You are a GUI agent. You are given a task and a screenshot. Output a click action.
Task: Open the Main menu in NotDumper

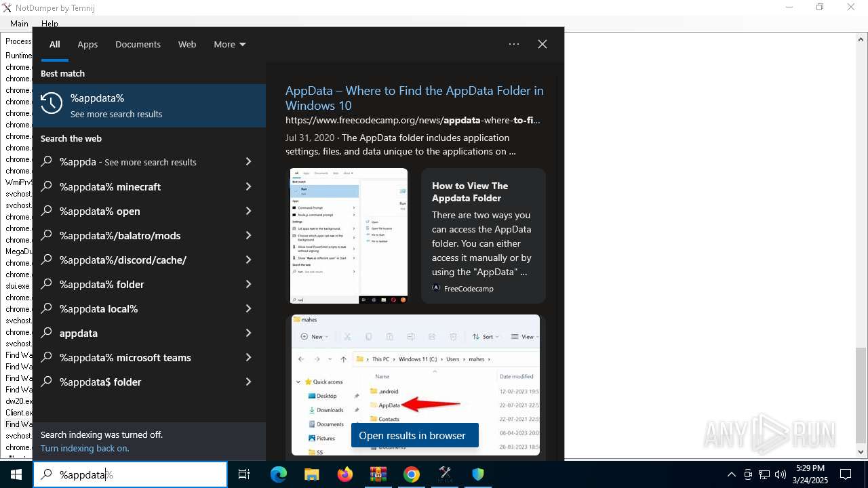(19, 24)
